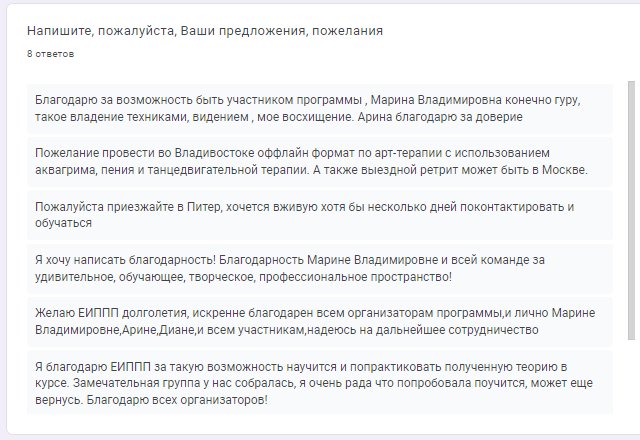
Task: Click the responses list vertical scrollbar
Action: coord(631,210)
